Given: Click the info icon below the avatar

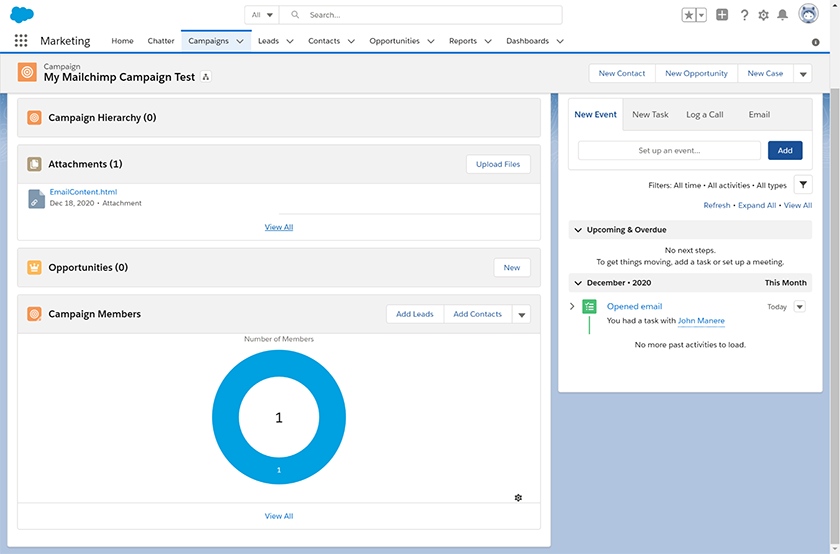Looking at the screenshot, I should pos(815,42).
